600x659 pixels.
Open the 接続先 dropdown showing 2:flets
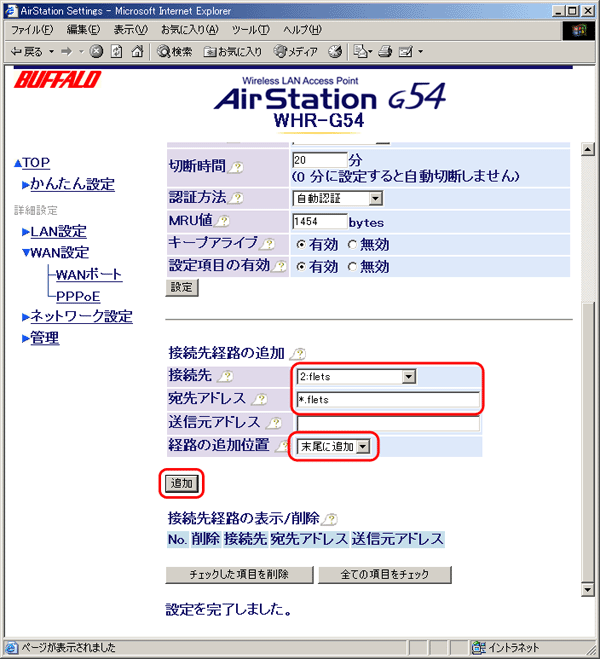pos(407,376)
